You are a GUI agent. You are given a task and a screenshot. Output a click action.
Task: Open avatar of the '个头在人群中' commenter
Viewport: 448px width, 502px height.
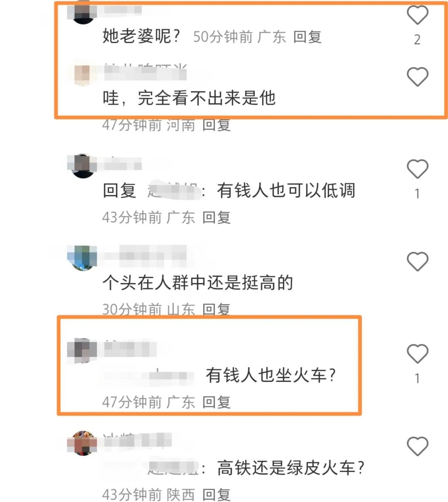coord(83,258)
